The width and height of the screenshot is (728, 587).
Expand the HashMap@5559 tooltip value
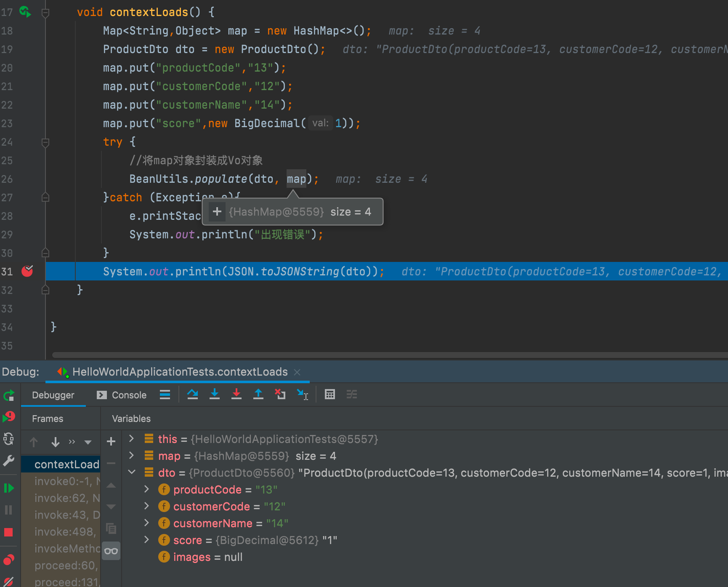click(x=217, y=211)
